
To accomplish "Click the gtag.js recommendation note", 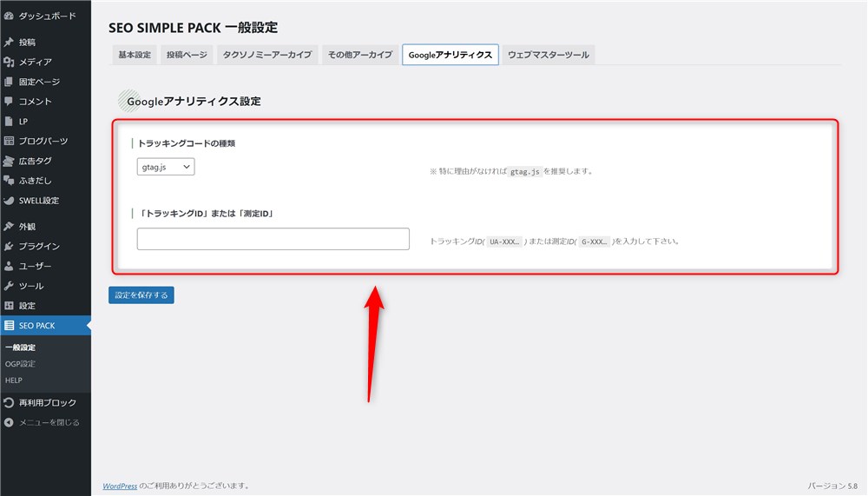I will pos(511,172).
